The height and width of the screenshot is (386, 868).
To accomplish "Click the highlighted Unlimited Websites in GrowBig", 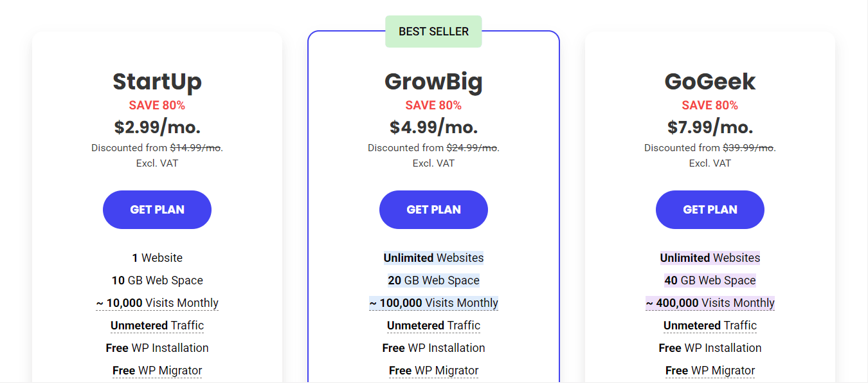I will click(x=433, y=258).
